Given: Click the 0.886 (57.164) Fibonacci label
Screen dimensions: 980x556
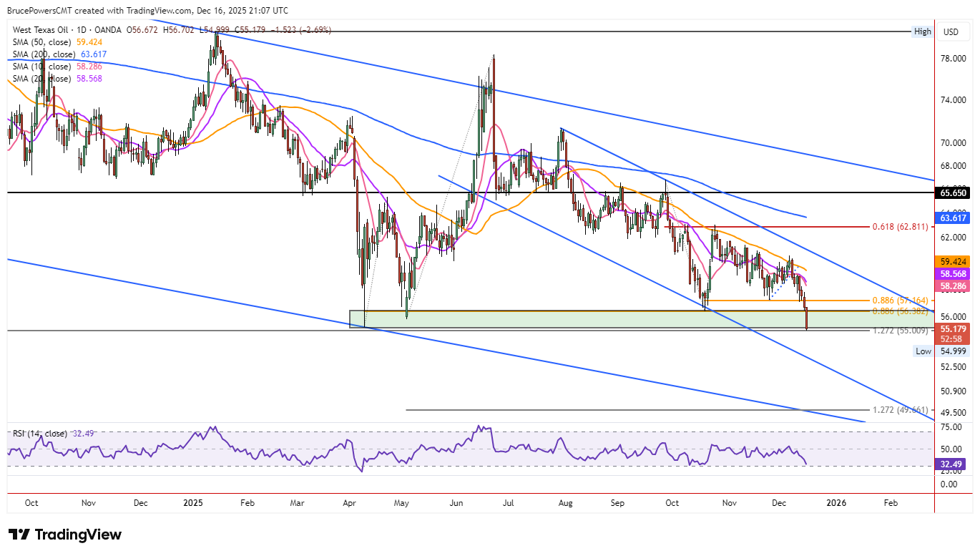Looking at the screenshot, I should click(900, 301).
